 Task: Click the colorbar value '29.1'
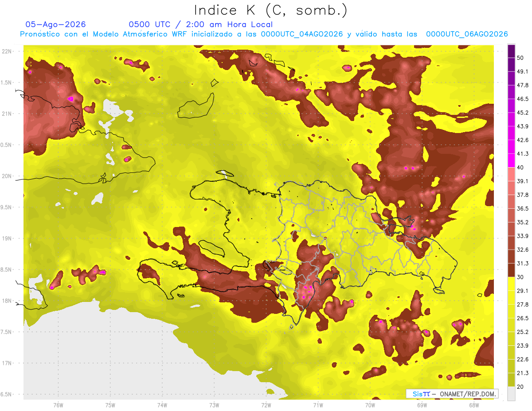pos(522,290)
